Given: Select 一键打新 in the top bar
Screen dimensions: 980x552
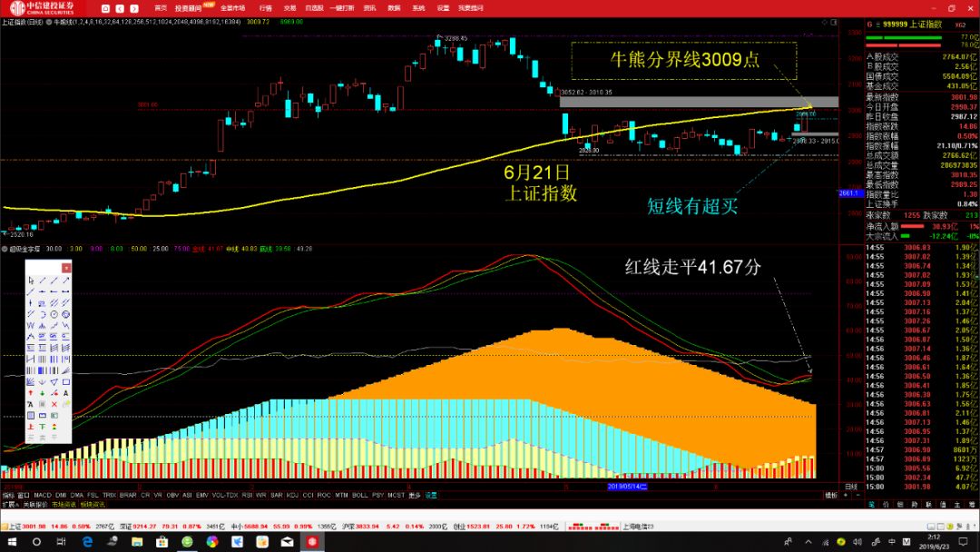Looking at the screenshot, I should click(342, 8).
